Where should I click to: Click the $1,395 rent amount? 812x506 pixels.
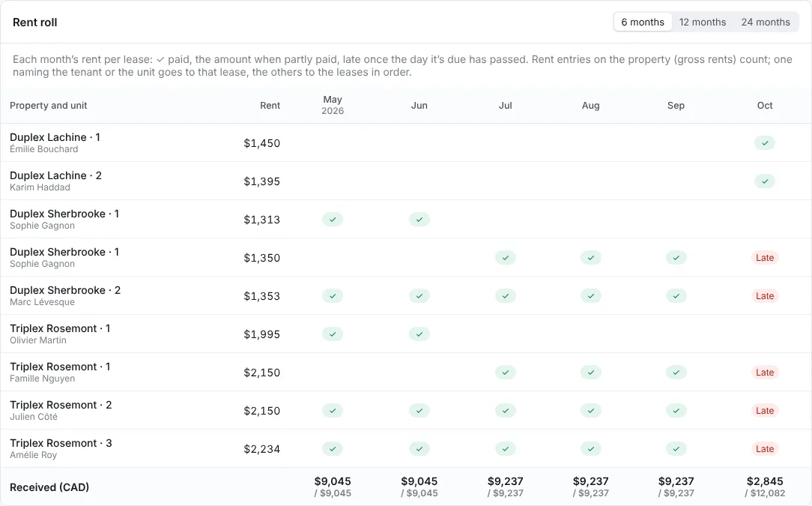(262, 181)
